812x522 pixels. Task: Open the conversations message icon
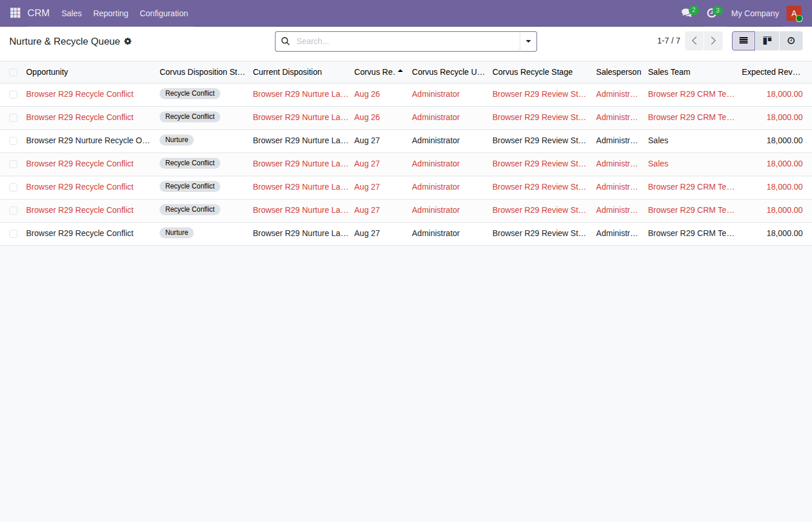pyautogui.click(x=687, y=13)
